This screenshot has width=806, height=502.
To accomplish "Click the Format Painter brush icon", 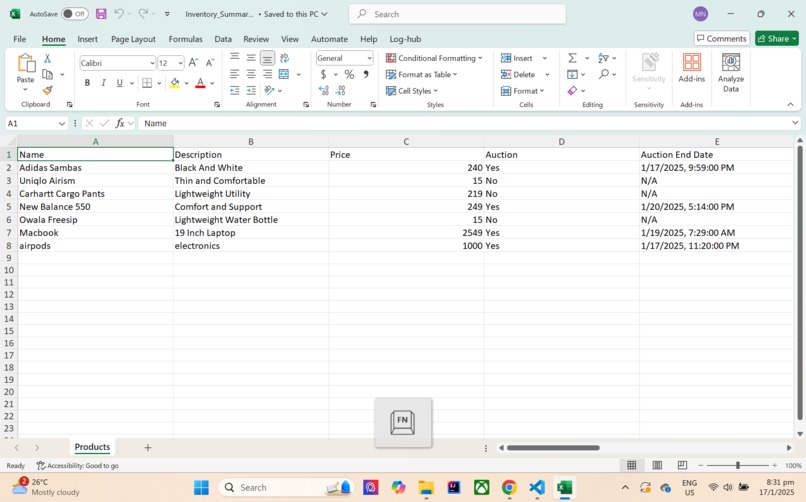I will (x=47, y=90).
